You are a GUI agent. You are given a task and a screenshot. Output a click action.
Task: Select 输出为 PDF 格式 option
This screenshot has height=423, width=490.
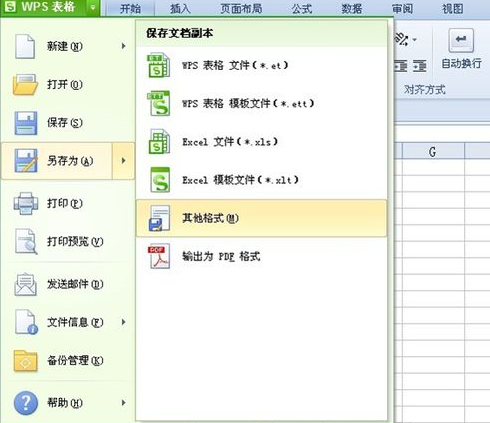tap(262, 256)
